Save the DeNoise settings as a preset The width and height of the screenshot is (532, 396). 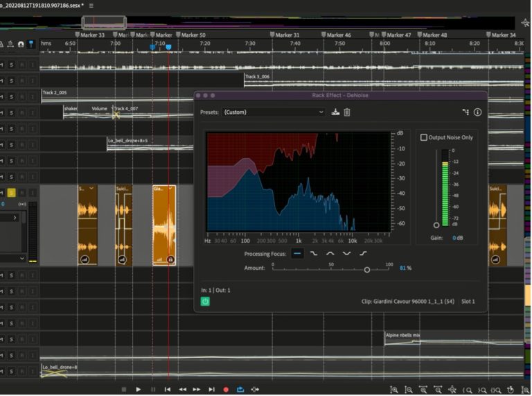(336, 112)
